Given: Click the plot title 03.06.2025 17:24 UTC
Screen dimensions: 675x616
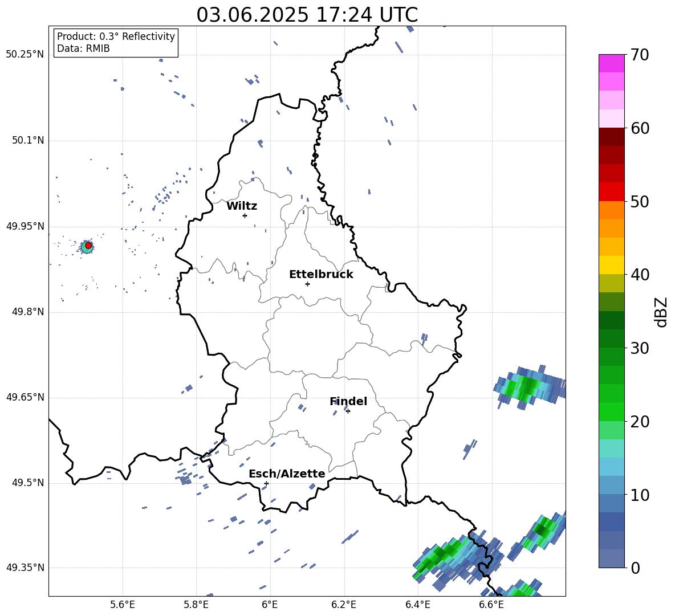Looking at the screenshot, I should 307,15.
